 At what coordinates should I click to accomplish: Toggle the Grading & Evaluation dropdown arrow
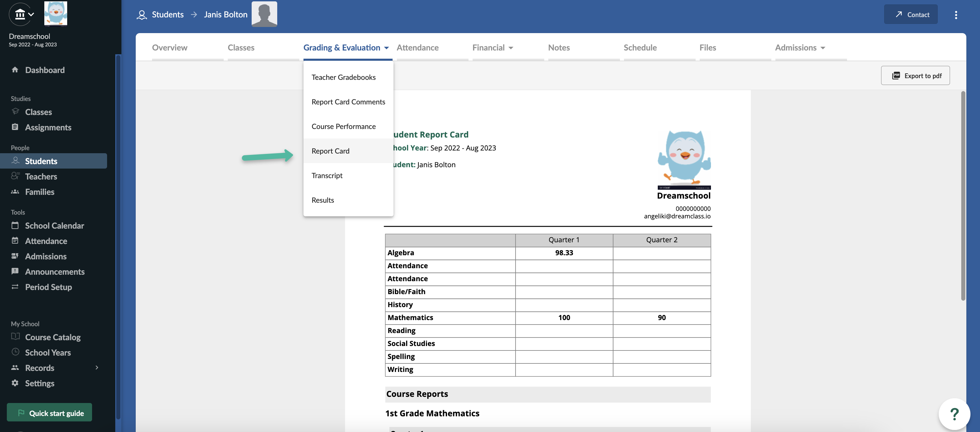[386, 47]
